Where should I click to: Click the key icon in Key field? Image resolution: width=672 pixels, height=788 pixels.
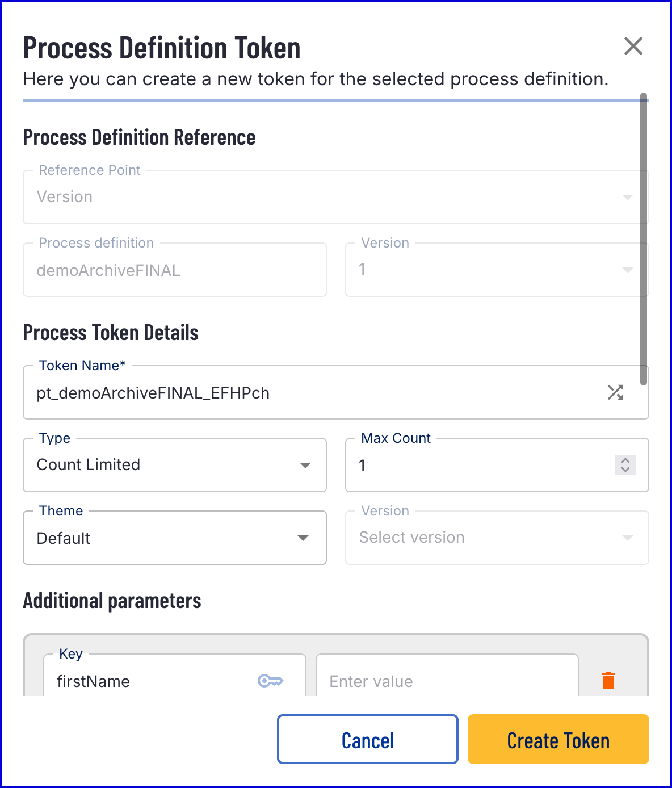coord(270,681)
